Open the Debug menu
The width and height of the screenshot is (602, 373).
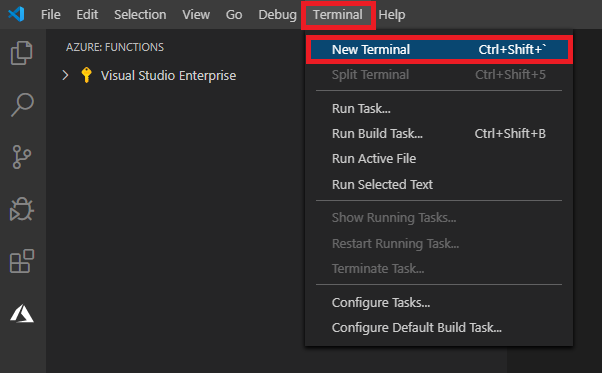(277, 15)
